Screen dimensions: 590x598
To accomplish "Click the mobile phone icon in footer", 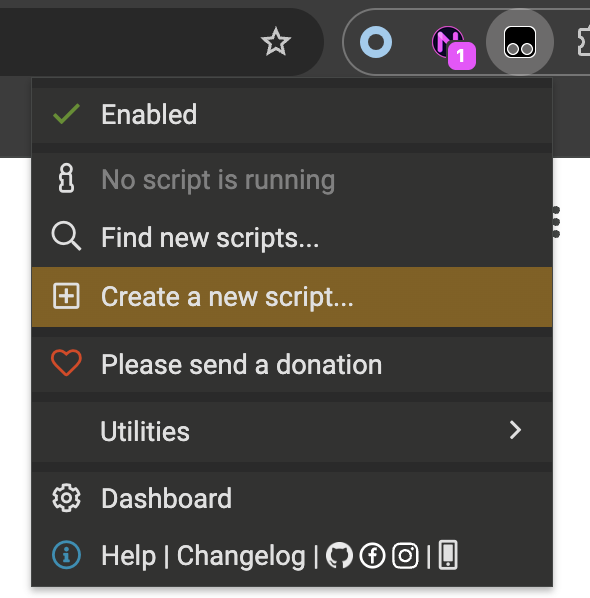I will point(448,555).
